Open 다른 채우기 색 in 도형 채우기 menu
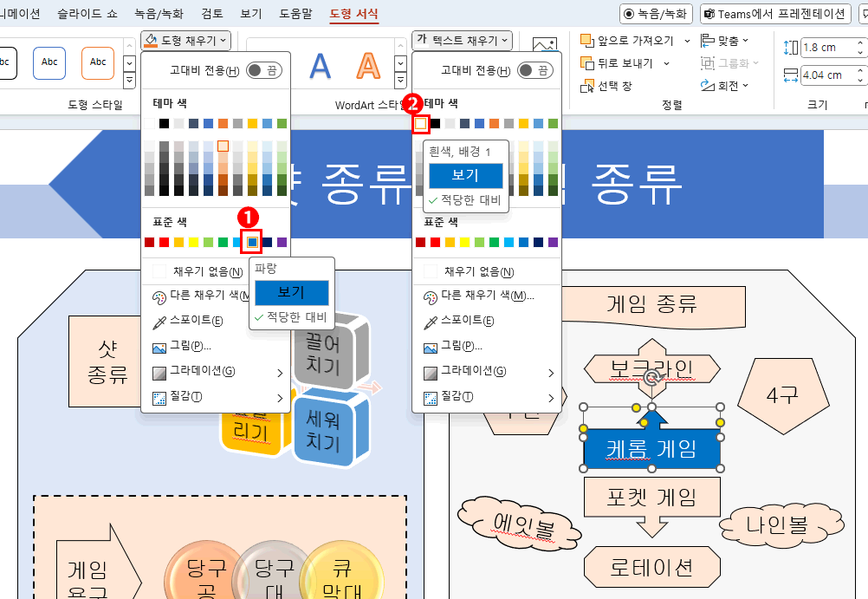 [x=197, y=296]
